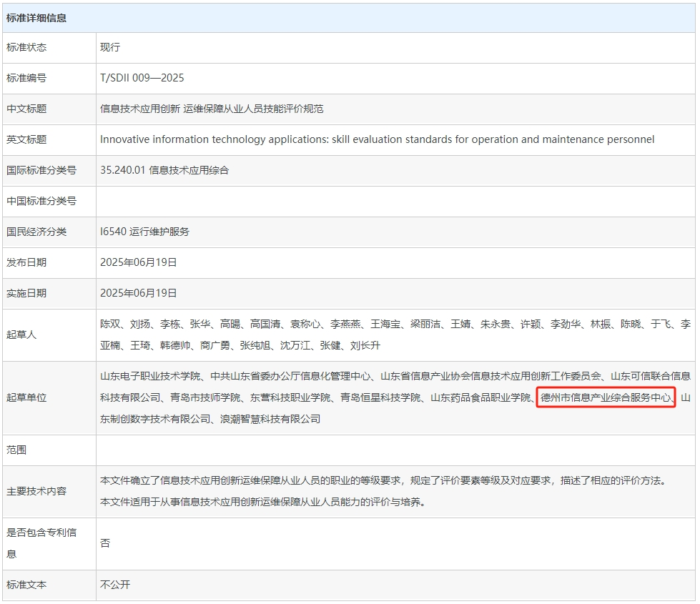Click the drafter name '林振'
Viewport: 700px width, 604px height.
601,324
